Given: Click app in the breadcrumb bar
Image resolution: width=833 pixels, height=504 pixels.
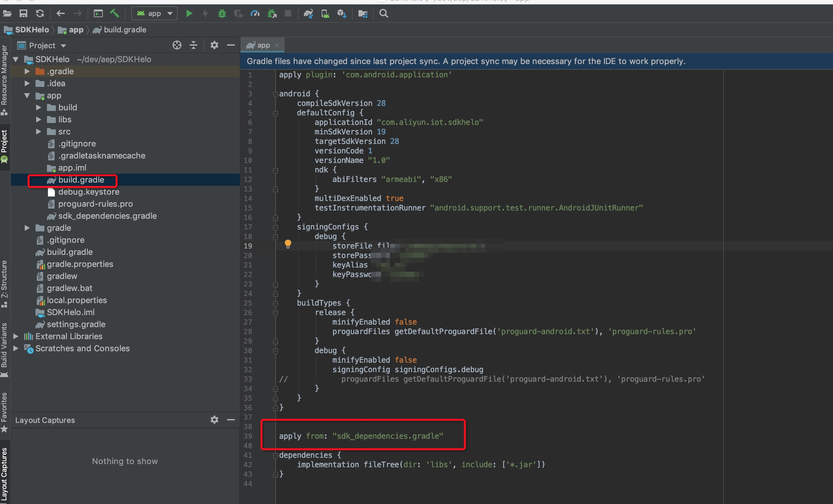Looking at the screenshot, I should pyautogui.click(x=71, y=30).
